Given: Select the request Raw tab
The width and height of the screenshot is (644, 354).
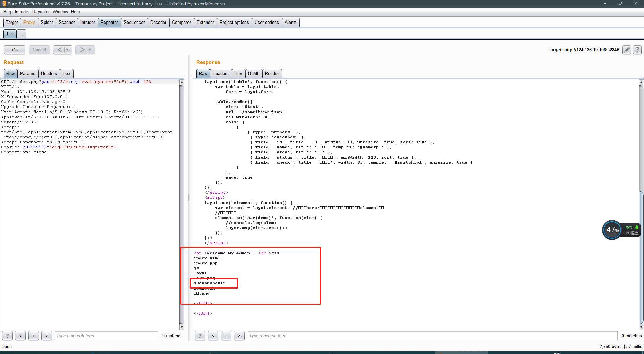Looking at the screenshot, I should [x=11, y=73].
